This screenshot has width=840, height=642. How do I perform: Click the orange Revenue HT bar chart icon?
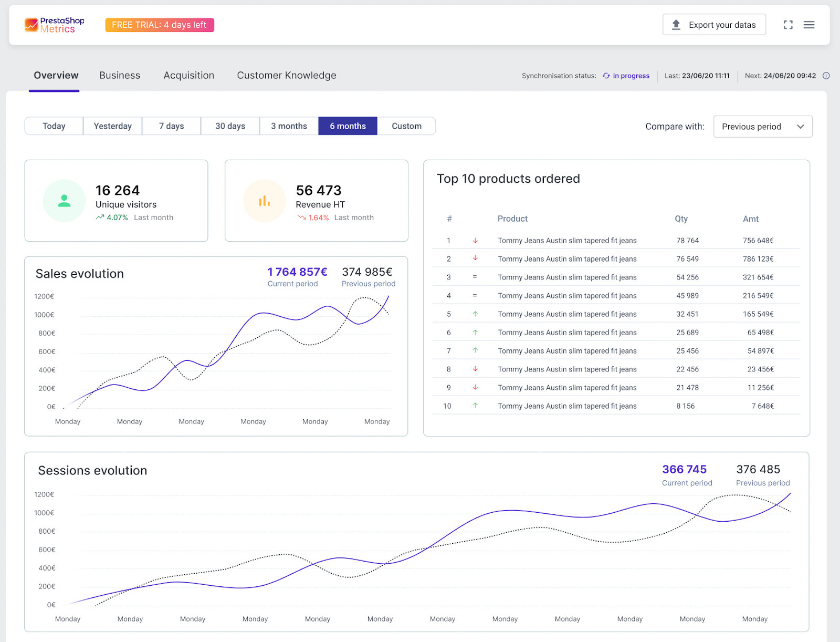tap(265, 201)
